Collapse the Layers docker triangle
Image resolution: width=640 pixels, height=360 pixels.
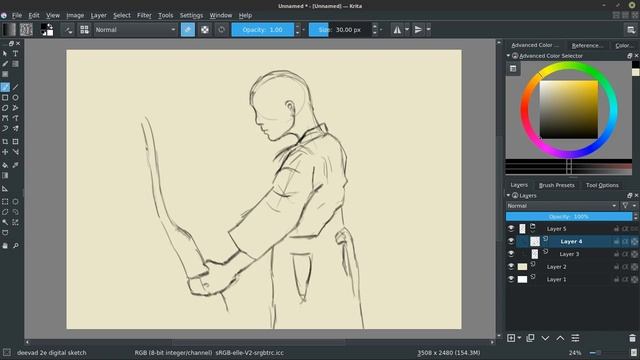click(508, 196)
